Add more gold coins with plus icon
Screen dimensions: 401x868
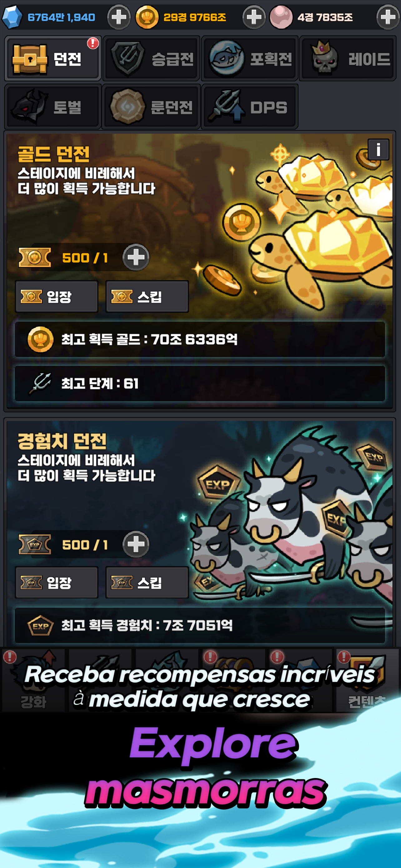point(254,17)
